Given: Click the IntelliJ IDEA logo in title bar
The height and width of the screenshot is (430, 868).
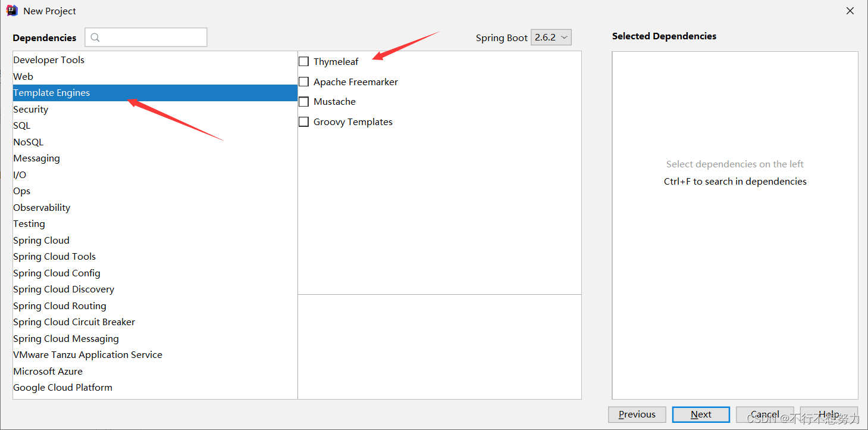Looking at the screenshot, I should coord(12,10).
